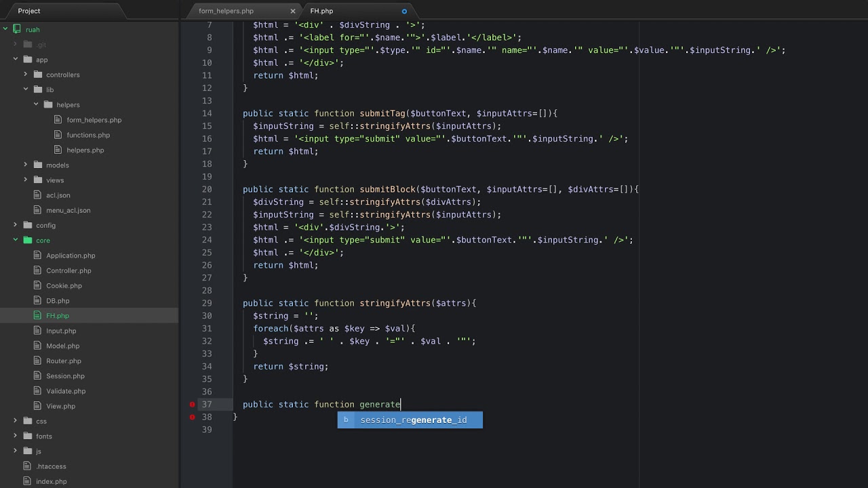The image size is (868, 488).
Task: Expand the js folder
Action: 16,451
